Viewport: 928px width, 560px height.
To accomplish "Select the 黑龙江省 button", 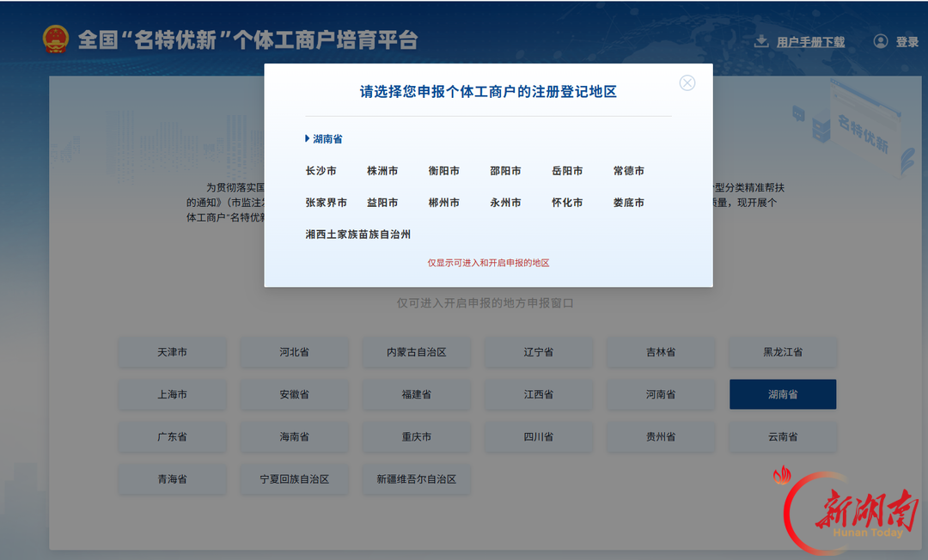I will [783, 352].
